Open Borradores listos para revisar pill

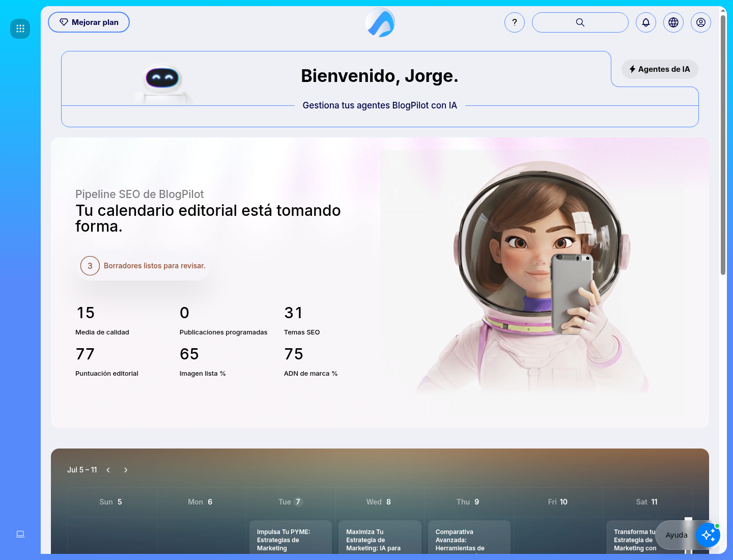pyautogui.click(x=144, y=266)
